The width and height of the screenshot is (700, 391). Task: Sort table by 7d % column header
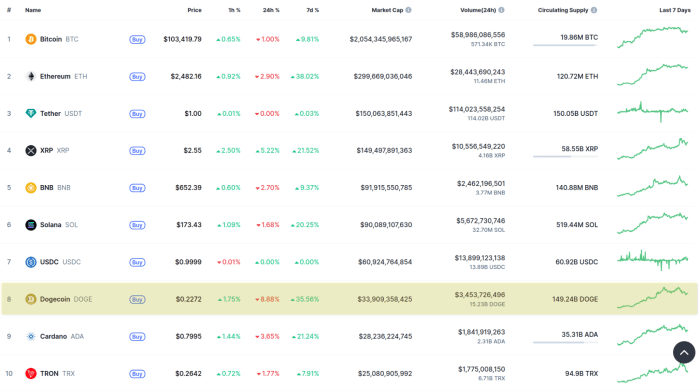pyautogui.click(x=312, y=10)
